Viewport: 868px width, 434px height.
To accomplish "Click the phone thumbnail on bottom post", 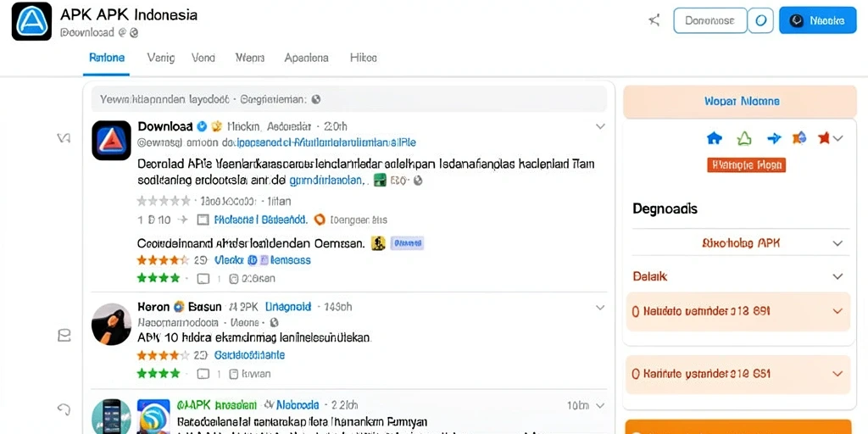I will 111,416.
